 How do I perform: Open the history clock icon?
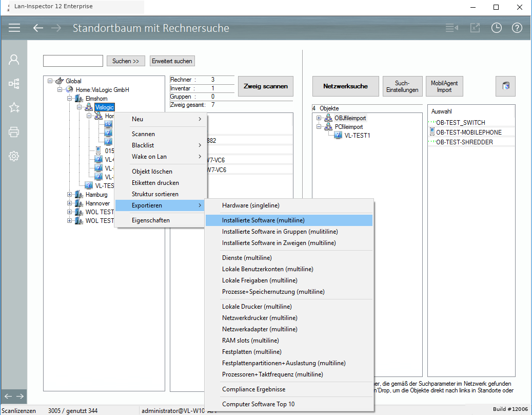pos(497,28)
